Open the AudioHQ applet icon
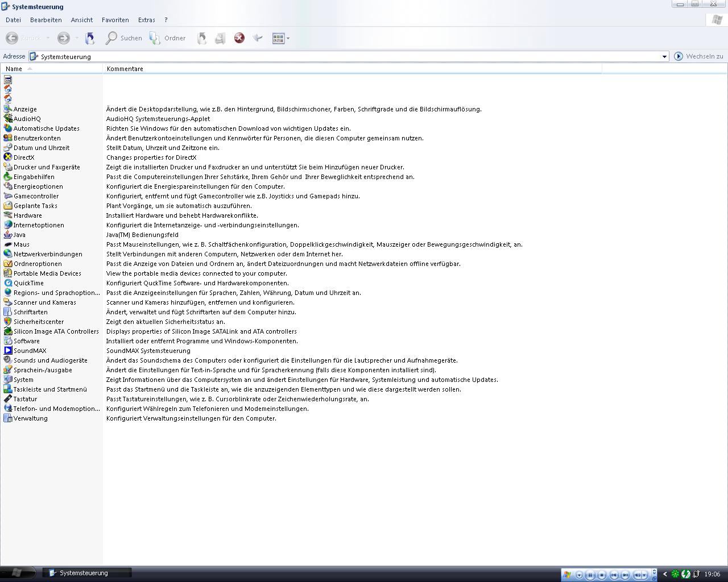Screen dimensions: 728x582 point(8,119)
